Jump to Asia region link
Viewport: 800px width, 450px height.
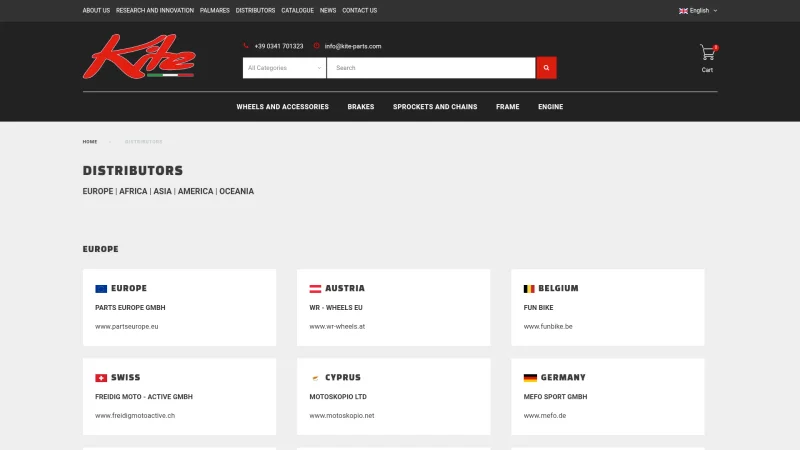[162, 191]
